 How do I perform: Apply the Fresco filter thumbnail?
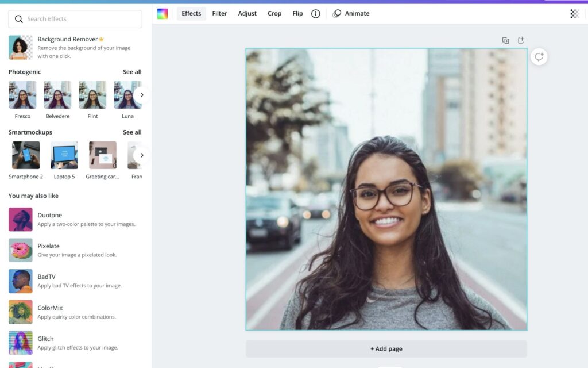pyautogui.click(x=22, y=95)
